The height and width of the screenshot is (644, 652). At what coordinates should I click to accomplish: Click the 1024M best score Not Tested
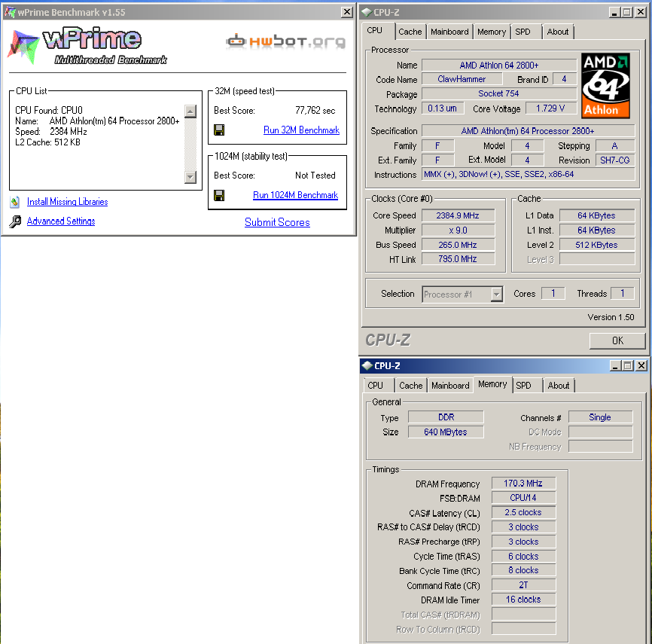click(x=315, y=175)
